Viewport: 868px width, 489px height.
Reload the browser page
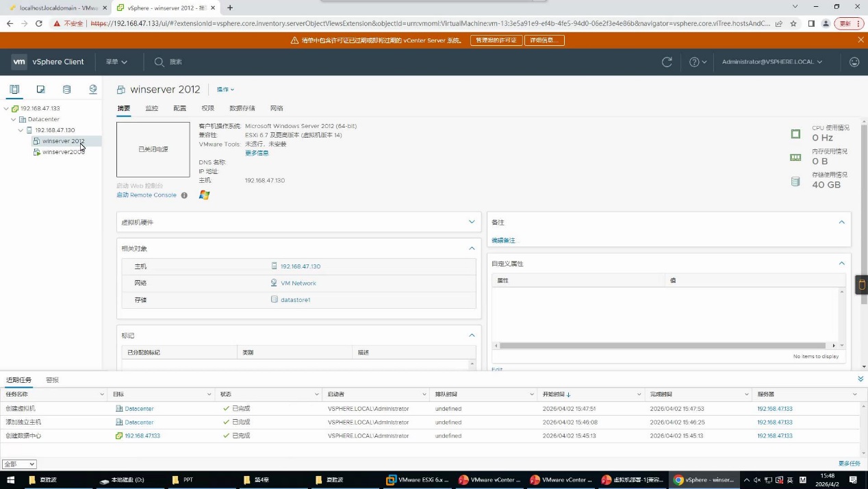pos(39,23)
